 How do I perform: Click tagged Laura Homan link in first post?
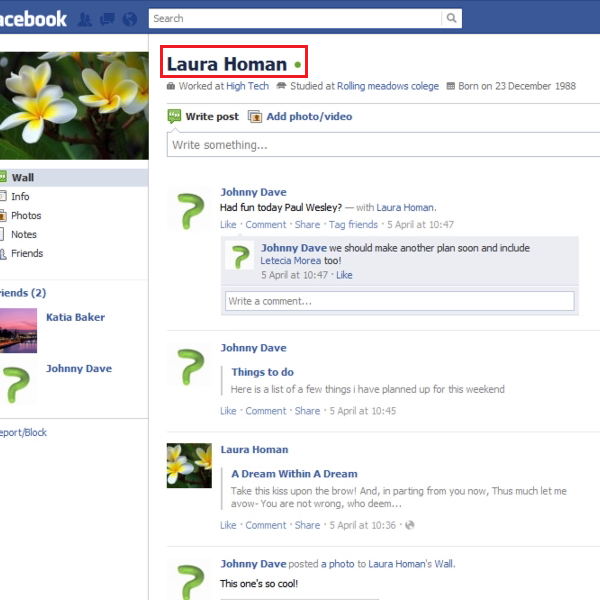406,207
